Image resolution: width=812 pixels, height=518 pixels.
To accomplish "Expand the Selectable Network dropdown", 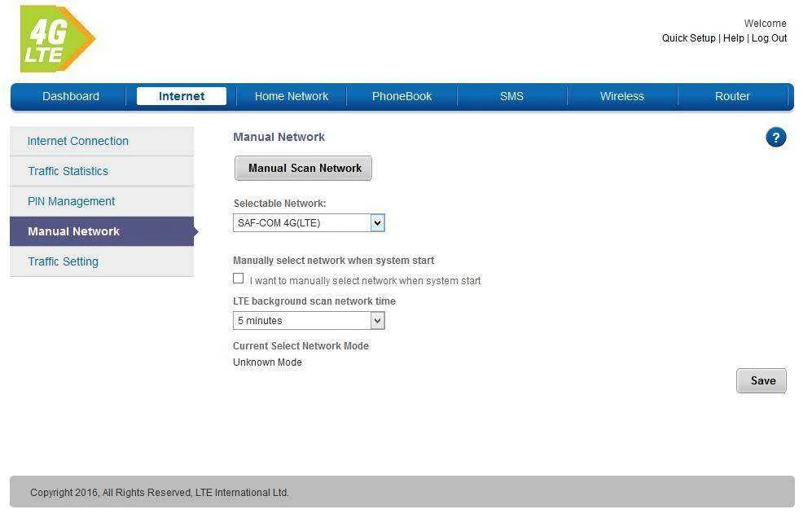I will tap(309, 222).
